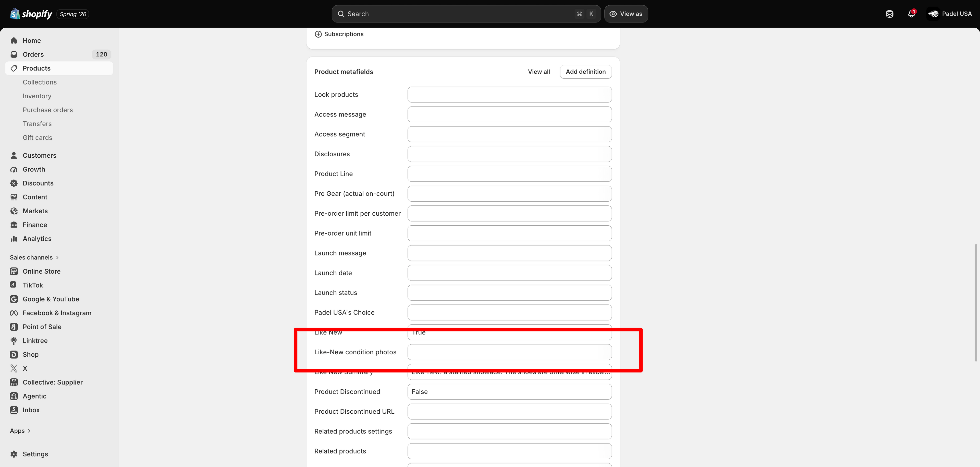This screenshot has width=980, height=467.
Task: Click the Inbox icon
Action: 14,410
